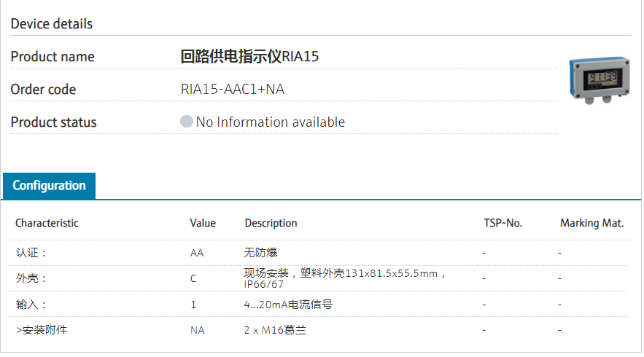Image resolution: width=644 pixels, height=357 pixels.
Task: Click the Characteristic column header
Action: 47,223
